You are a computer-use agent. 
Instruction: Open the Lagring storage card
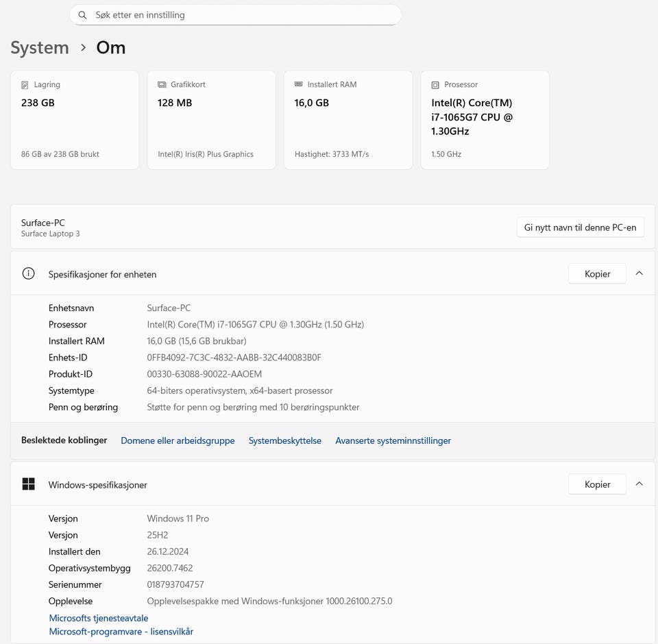pyautogui.click(x=75, y=120)
